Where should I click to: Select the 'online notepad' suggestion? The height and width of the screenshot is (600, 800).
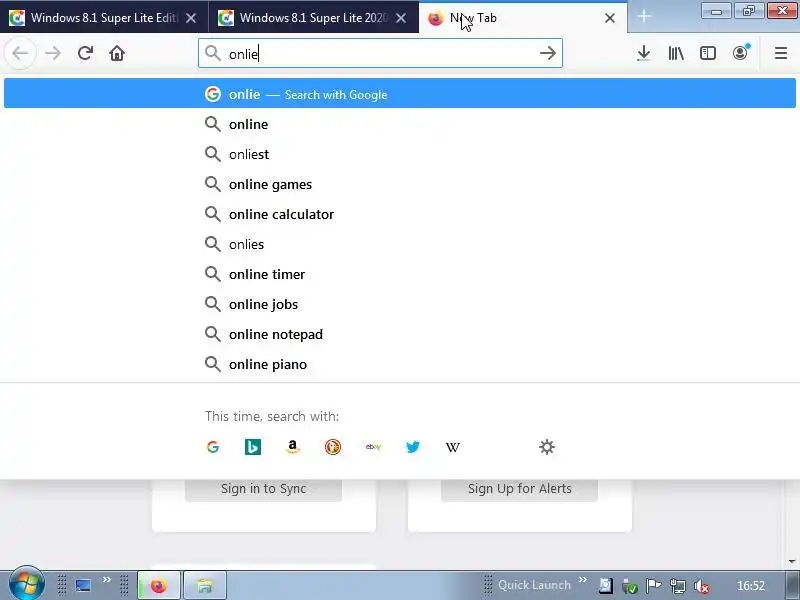point(400,334)
